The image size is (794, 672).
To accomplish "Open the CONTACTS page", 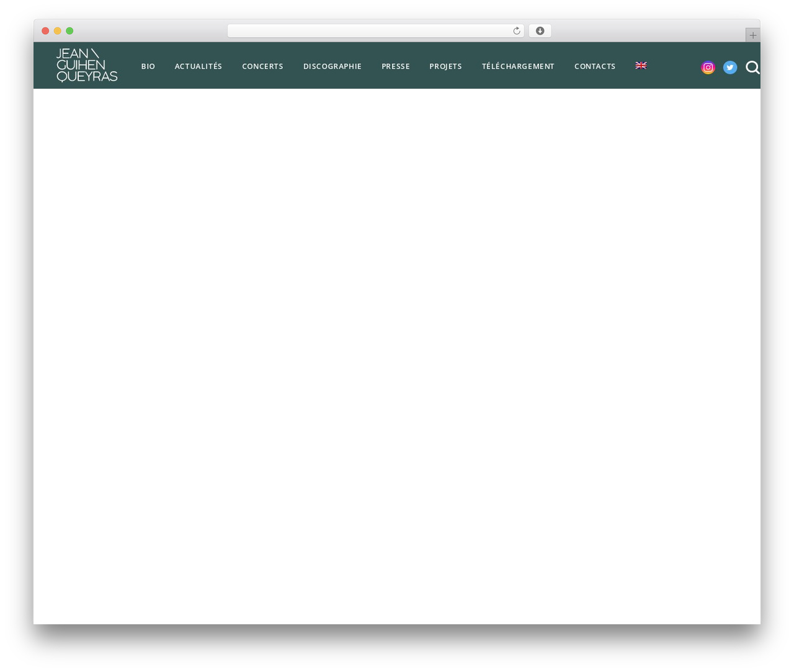I will 595,66.
